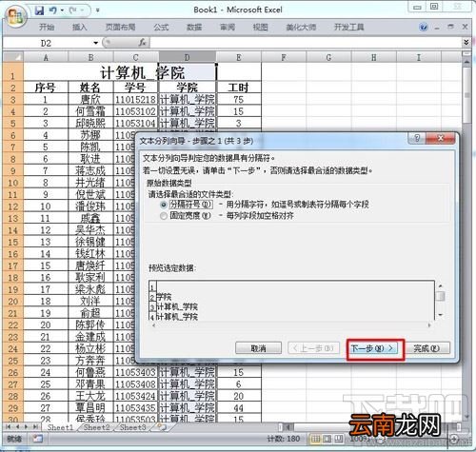
Task: Switch to Sheet3 tab
Action: [132, 427]
